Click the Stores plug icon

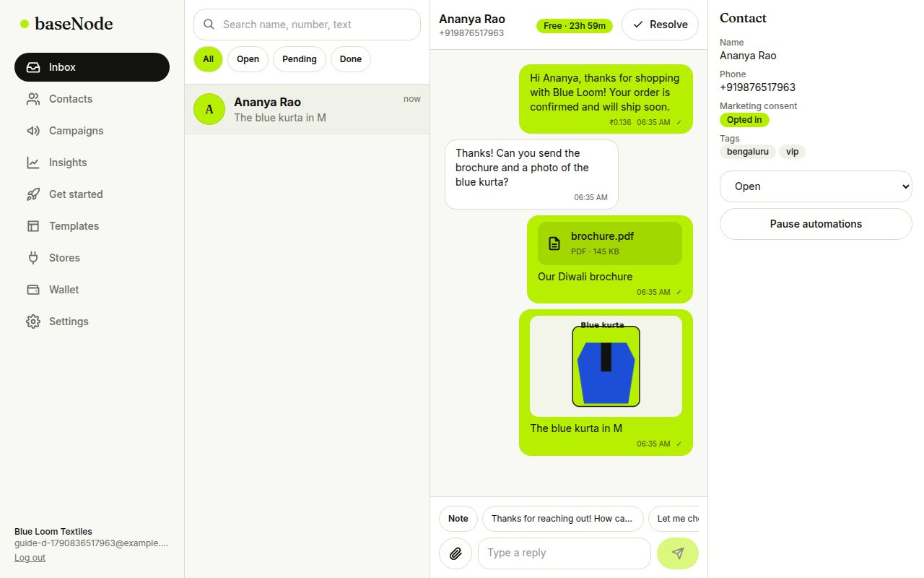pos(33,258)
